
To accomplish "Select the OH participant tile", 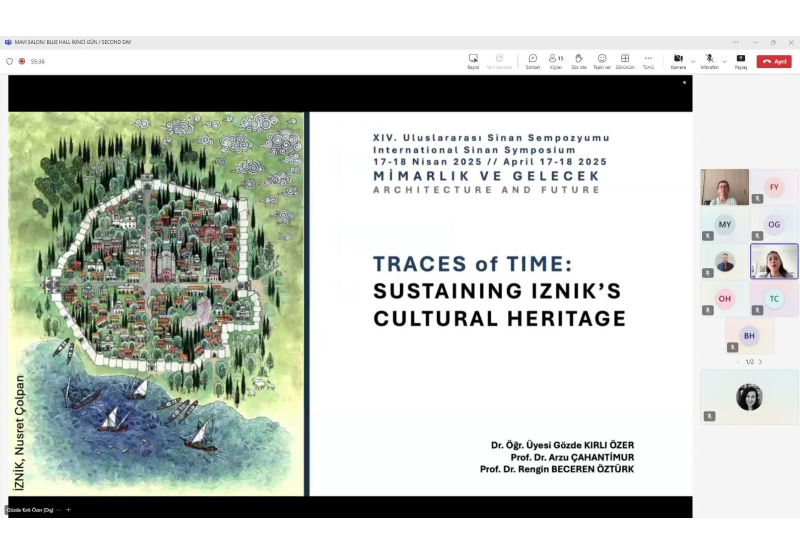I will coord(724,298).
